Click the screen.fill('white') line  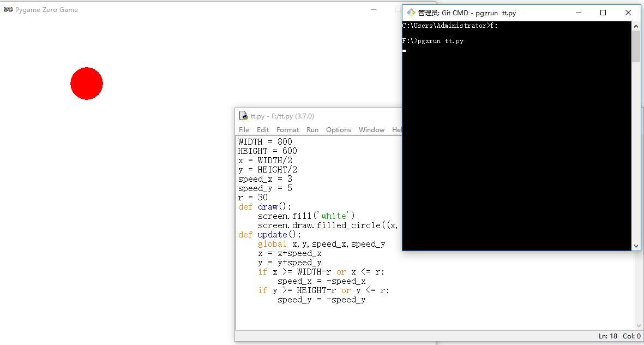pos(306,216)
